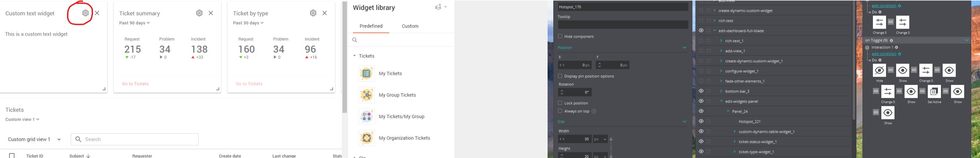
Task: Select the Predefined tab
Action: click(371, 26)
